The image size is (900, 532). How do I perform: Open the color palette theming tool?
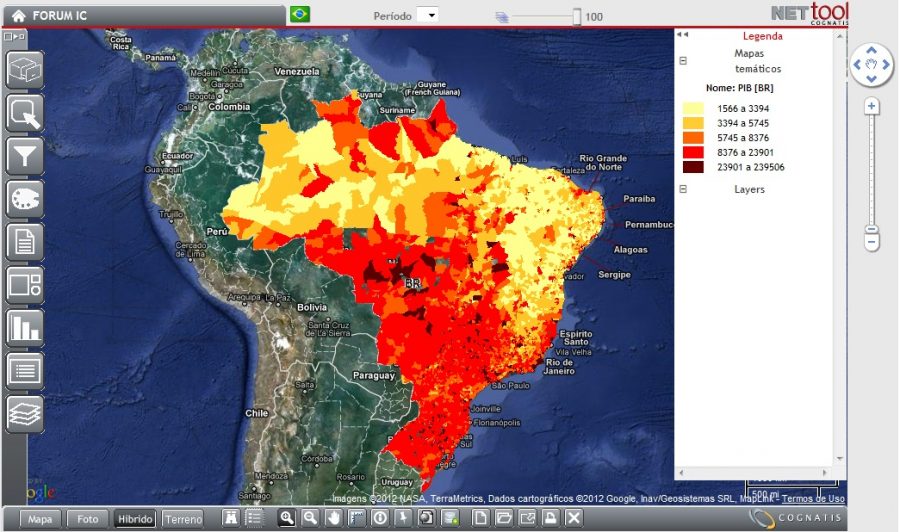[25, 198]
